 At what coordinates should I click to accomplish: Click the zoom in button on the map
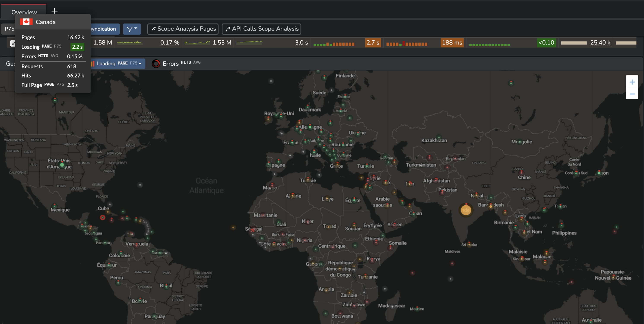632,82
